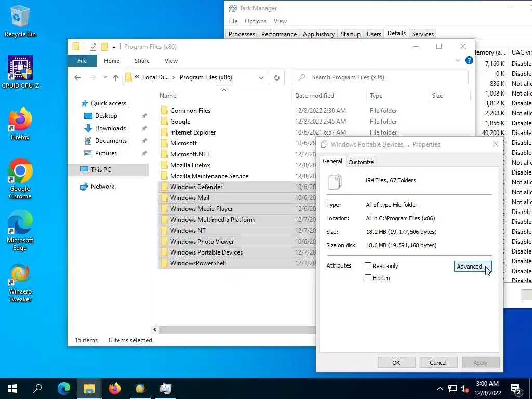Switch to Task Manager in the taskbar

coord(166,389)
